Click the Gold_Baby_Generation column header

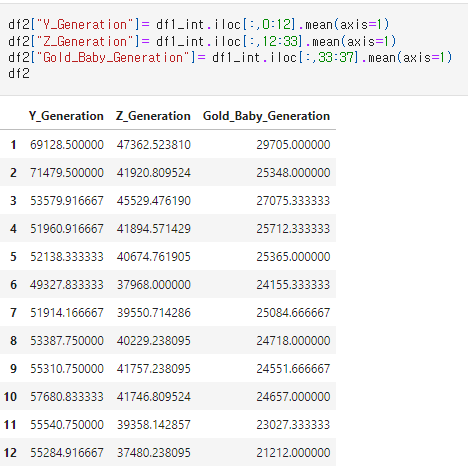(266, 116)
